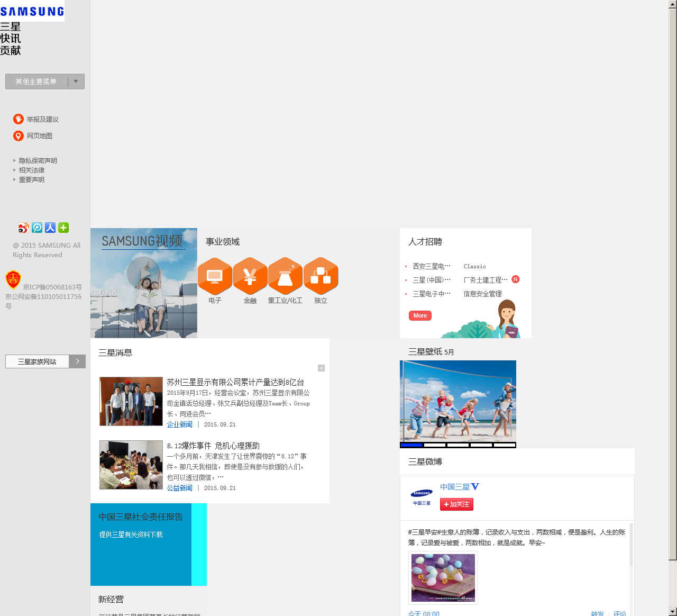
Task: Click the 今天 08:00 post timestamp
Action: (424, 613)
